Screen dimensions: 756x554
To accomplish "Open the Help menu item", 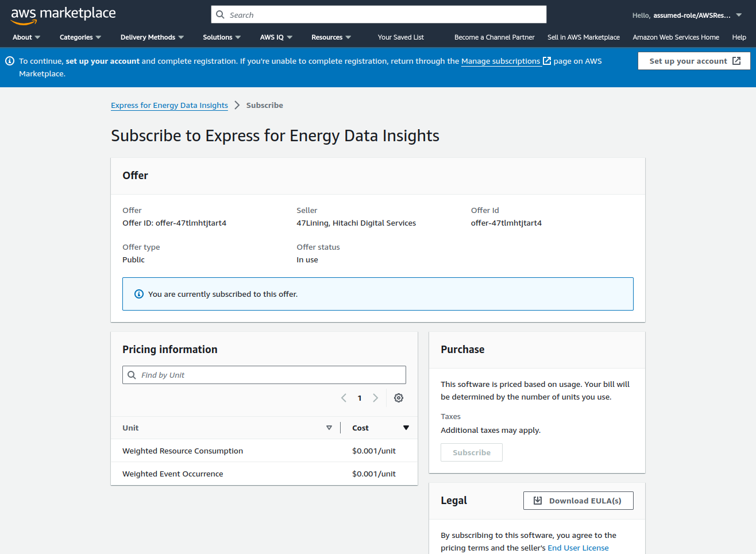I will click(739, 37).
